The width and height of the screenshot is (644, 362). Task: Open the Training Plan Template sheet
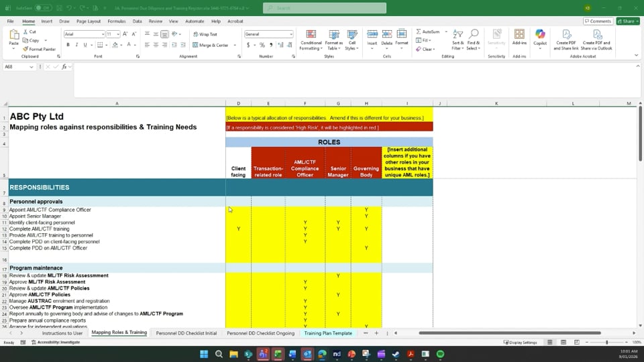(x=328, y=333)
